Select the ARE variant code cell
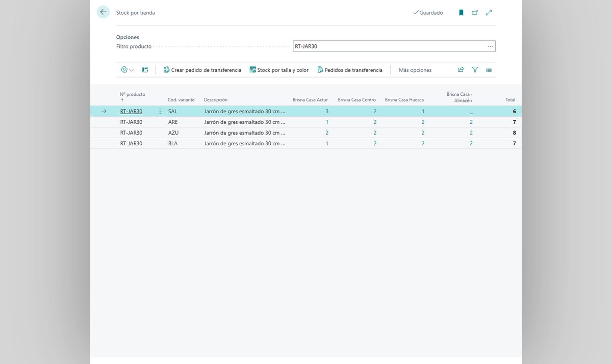This screenshot has height=364, width=612. pos(173,122)
